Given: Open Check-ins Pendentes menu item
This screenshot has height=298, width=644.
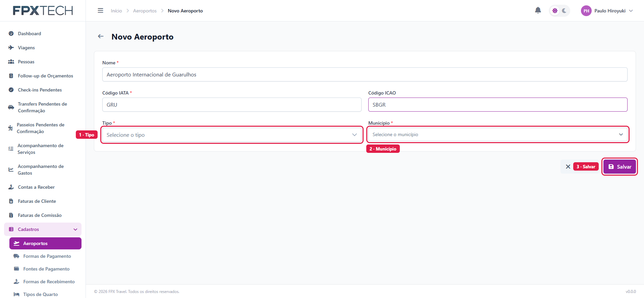Looking at the screenshot, I should click(x=43, y=90).
